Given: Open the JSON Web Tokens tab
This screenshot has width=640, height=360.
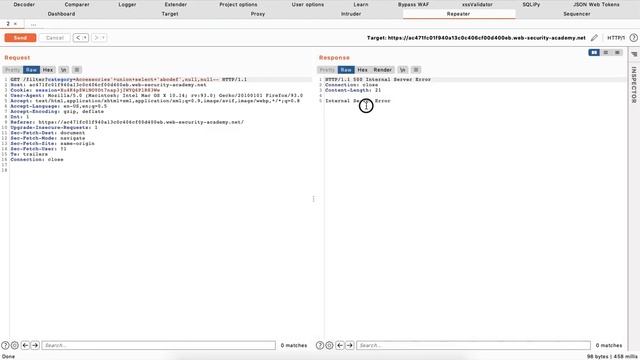Looking at the screenshot, I should pyautogui.click(x=596, y=4).
